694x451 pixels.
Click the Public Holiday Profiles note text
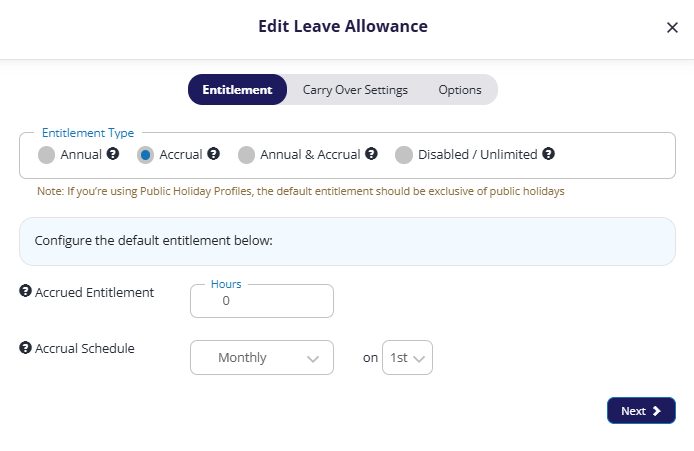pos(301,191)
